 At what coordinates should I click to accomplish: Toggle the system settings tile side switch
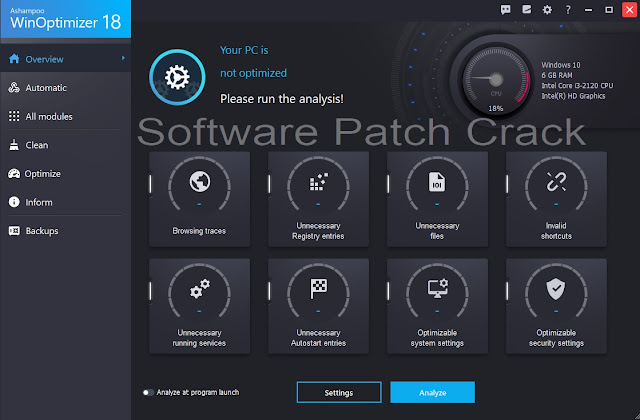(x=388, y=291)
